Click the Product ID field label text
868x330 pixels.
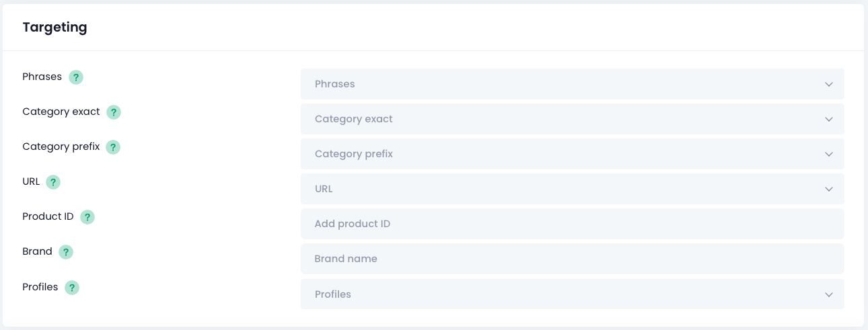pyautogui.click(x=48, y=216)
